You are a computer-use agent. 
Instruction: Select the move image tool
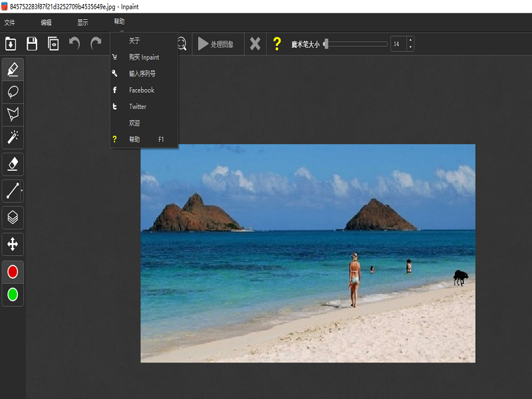[13, 244]
